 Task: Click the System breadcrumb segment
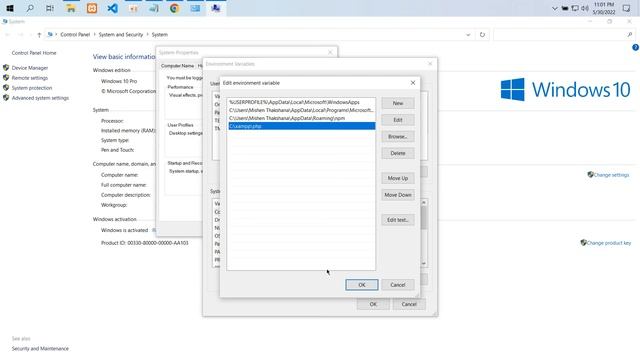160,35
